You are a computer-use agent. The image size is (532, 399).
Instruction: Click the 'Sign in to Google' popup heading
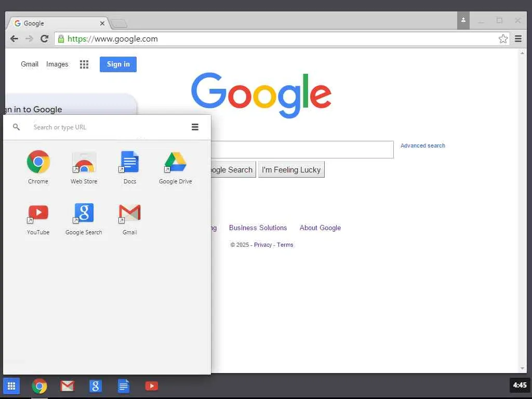(33, 109)
